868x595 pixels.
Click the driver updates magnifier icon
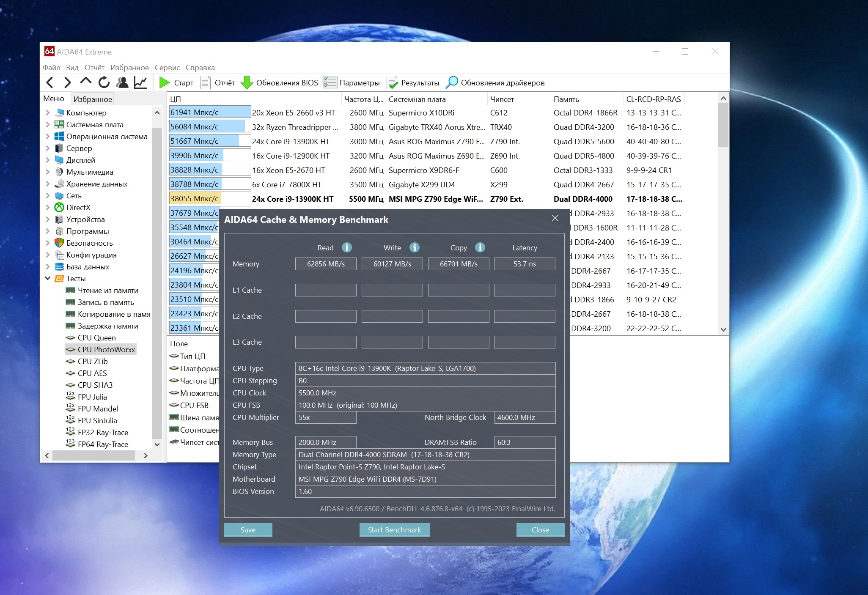tap(452, 82)
